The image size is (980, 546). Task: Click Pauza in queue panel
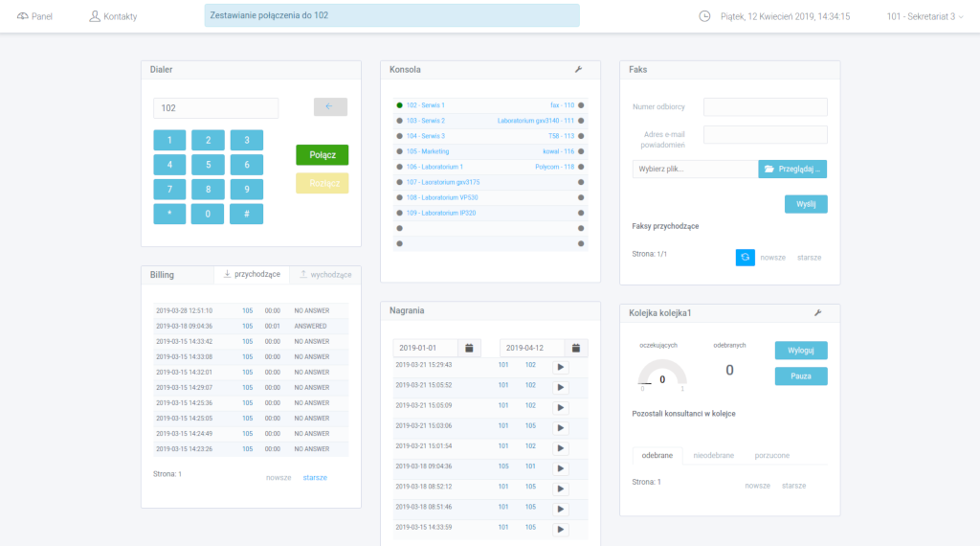click(801, 375)
